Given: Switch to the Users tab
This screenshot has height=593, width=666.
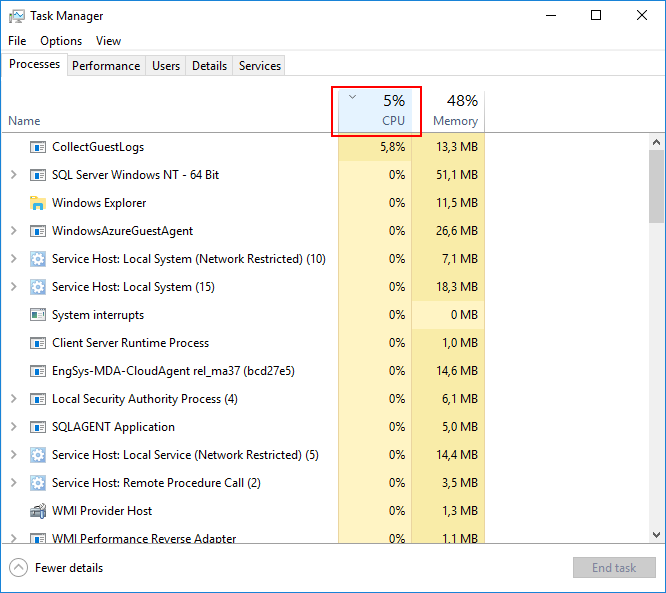Looking at the screenshot, I should [x=166, y=66].
